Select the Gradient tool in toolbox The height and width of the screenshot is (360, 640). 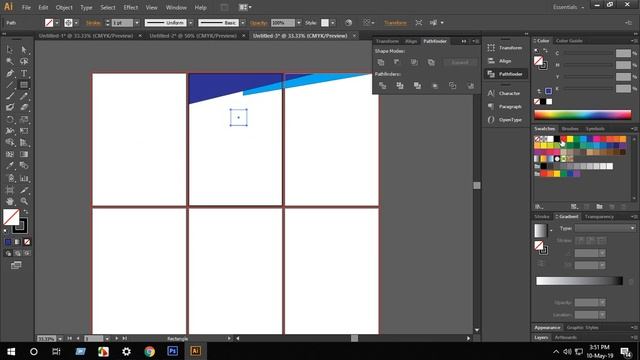point(24,155)
